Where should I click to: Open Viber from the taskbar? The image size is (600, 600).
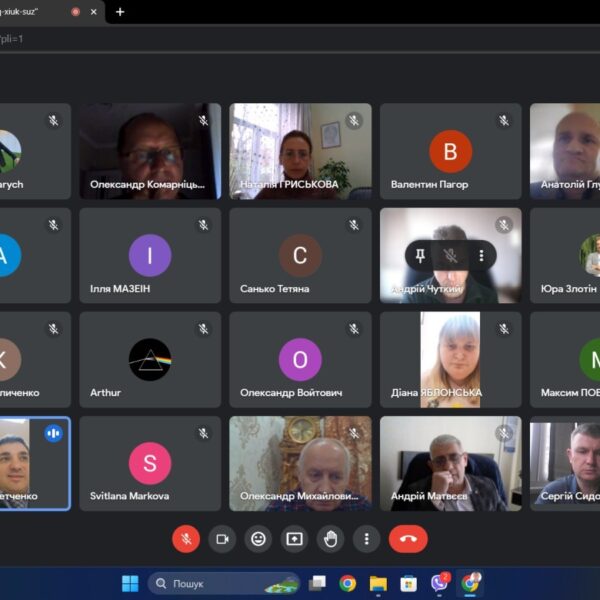click(438, 583)
